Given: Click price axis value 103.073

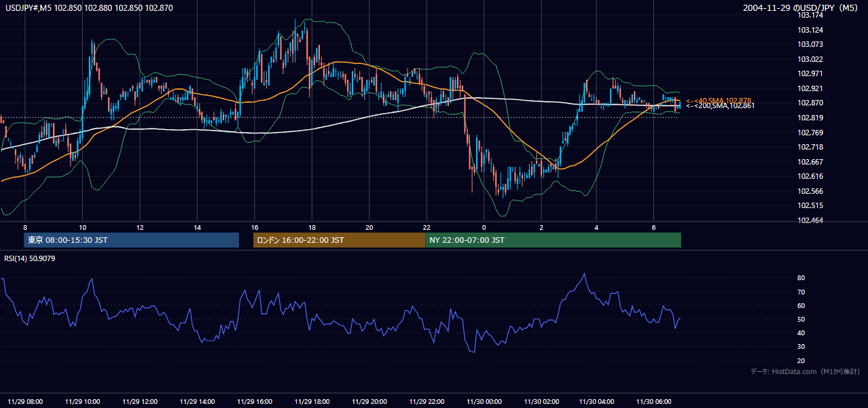Looking at the screenshot, I should point(810,44).
